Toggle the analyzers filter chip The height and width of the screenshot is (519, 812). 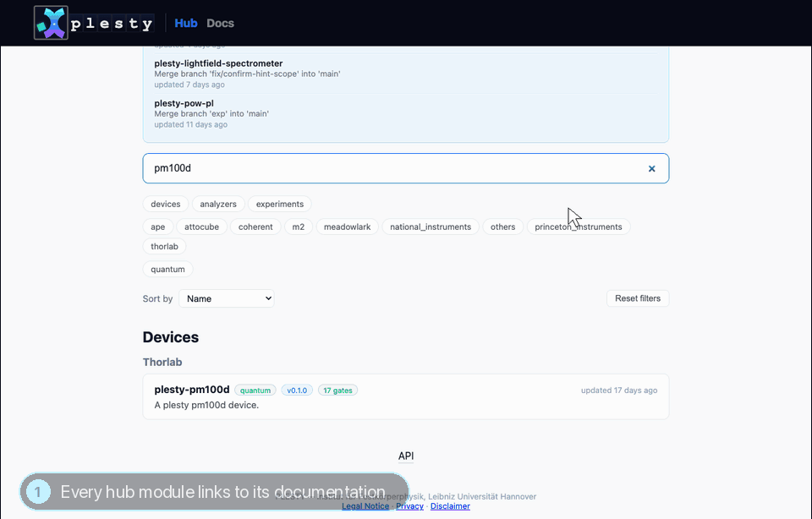tap(218, 204)
